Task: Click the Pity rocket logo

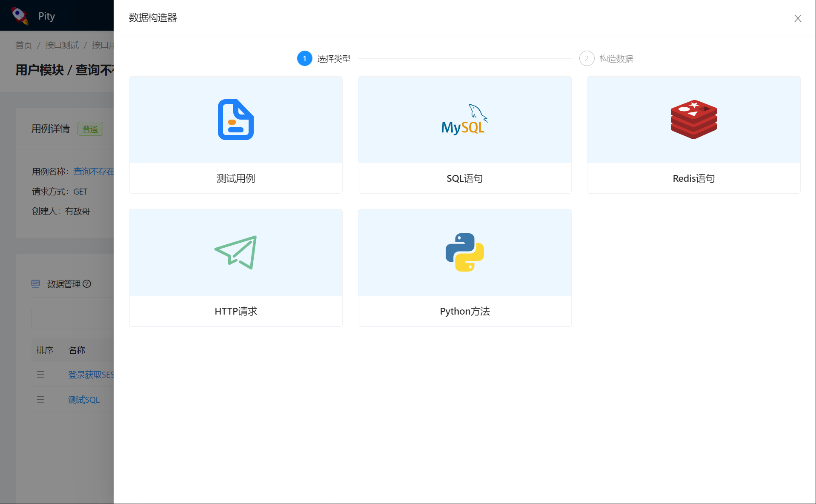Action: (20, 16)
